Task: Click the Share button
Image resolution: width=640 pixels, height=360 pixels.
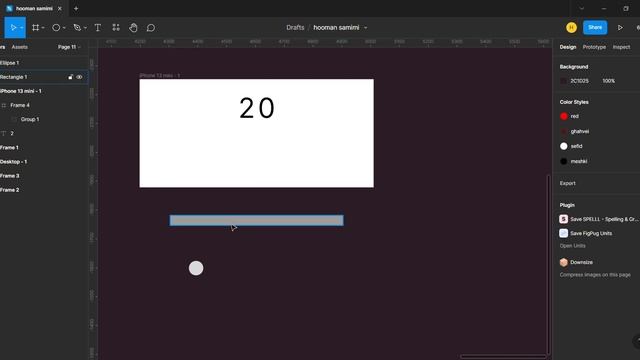Action: click(595, 27)
